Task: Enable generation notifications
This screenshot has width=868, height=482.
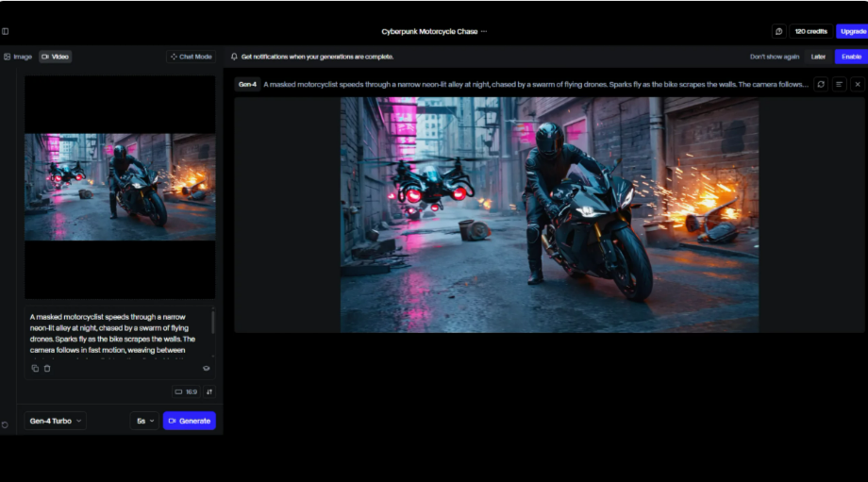Action: (851, 57)
